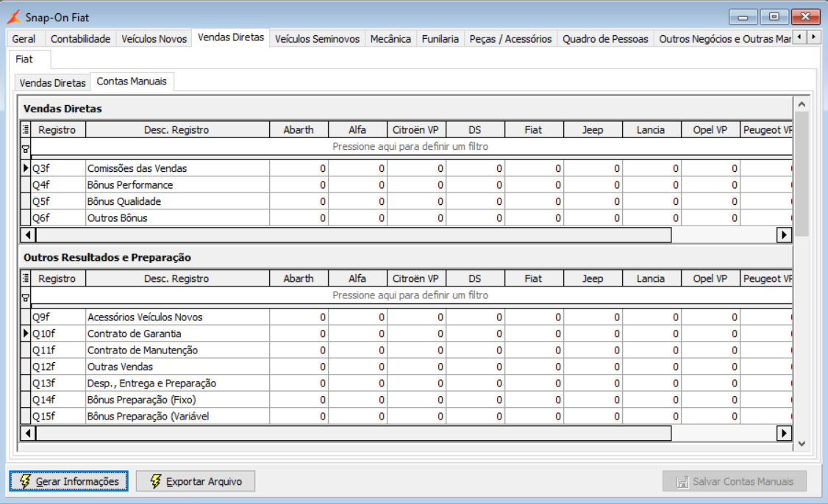Image resolution: width=828 pixels, height=504 pixels.
Task: Click Abarth column header in Vendas Diretas grid
Action: coord(299,130)
